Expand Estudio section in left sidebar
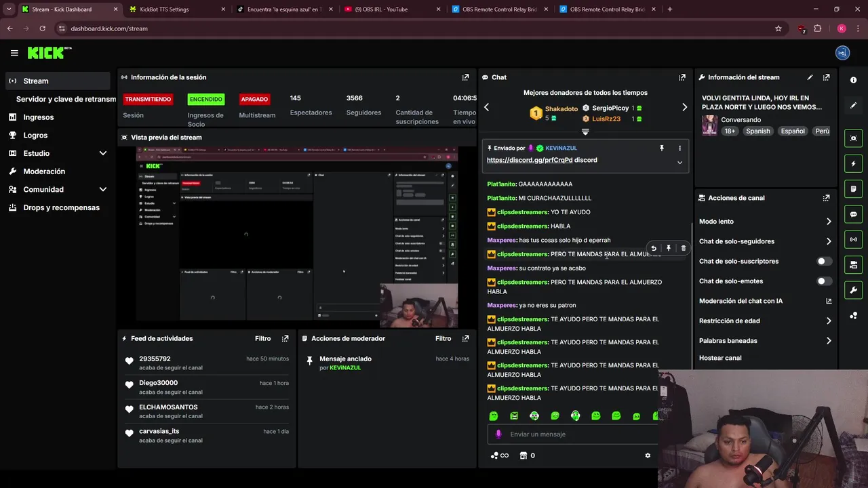The height and width of the screenshot is (488, 868). [x=103, y=153]
